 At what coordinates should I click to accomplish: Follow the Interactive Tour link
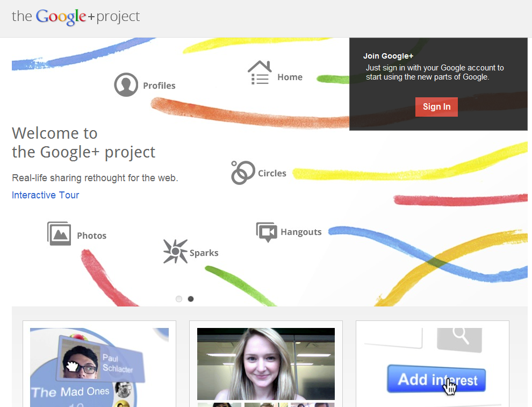(46, 195)
